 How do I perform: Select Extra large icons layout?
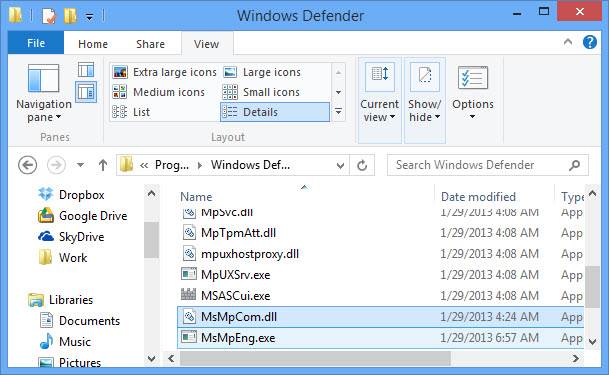[x=165, y=72]
